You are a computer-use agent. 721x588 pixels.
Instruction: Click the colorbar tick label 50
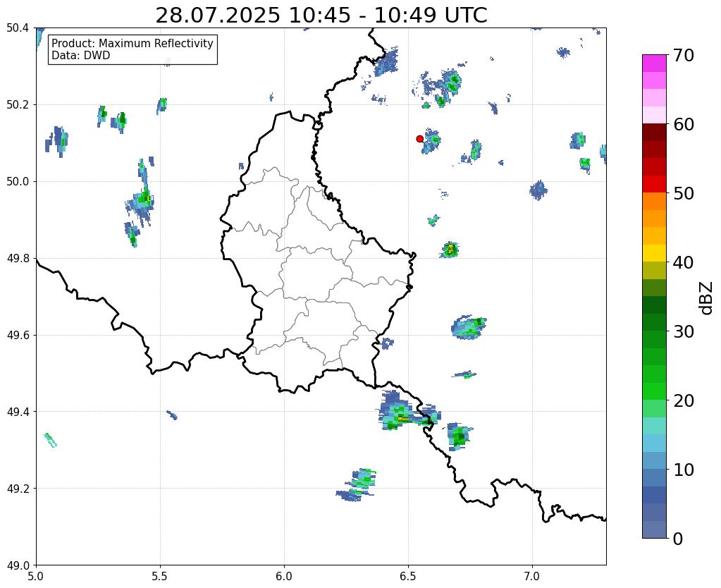[683, 193]
